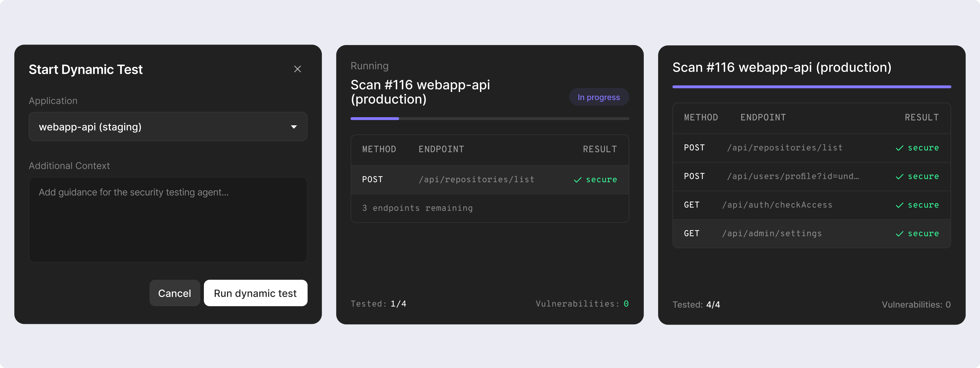Click the Vulnerabilities: 0 counter in running scan
This screenshot has height=368, width=980.
coord(582,303)
